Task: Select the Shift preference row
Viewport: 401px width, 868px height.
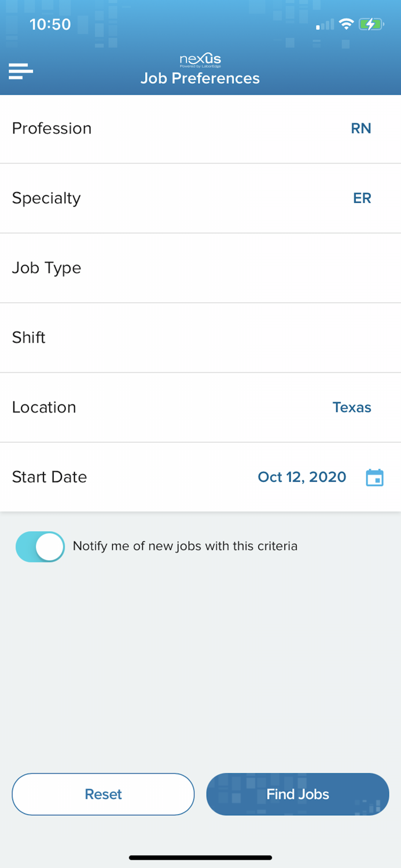Action: [x=200, y=337]
